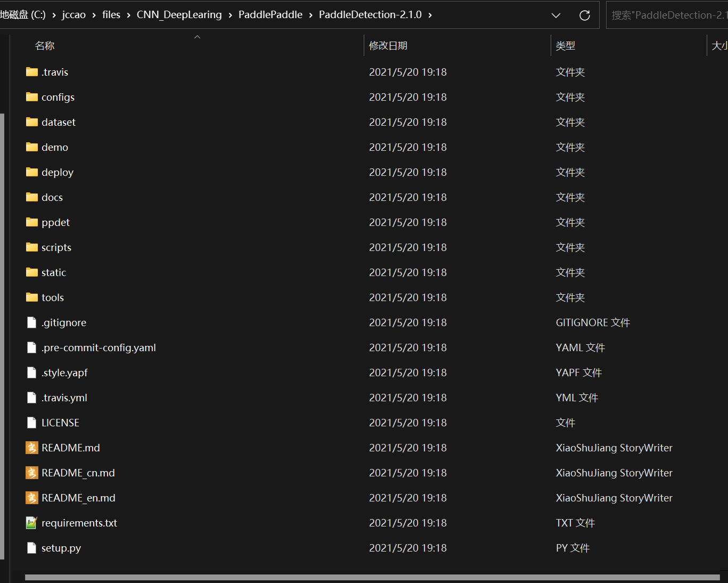Screen dimensions: 728x583
Task: Click the README_en.md StoryWriter icon
Action: click(32, 498)
